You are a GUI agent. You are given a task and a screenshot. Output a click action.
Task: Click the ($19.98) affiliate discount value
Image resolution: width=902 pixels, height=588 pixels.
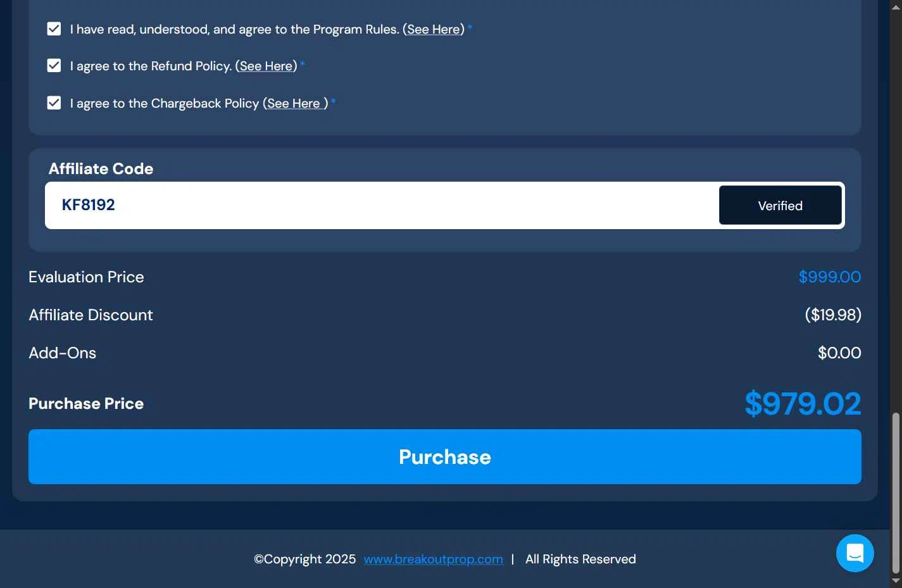833,315
